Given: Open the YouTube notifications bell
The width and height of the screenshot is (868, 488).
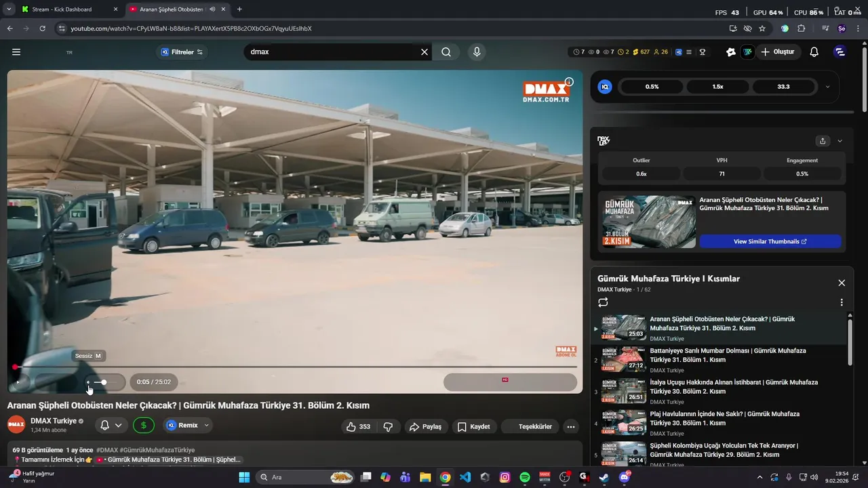Looking at the screenshot, I should (x=814, y=52).
